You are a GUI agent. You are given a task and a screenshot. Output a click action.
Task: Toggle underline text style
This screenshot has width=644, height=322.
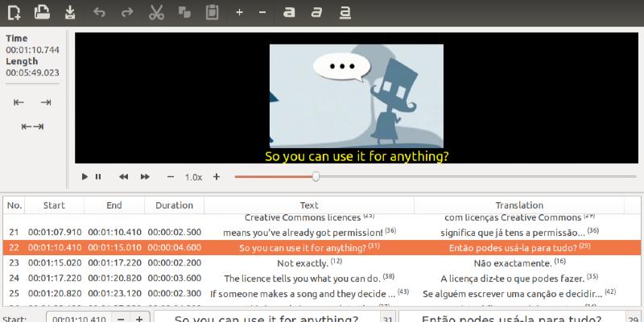345,12
